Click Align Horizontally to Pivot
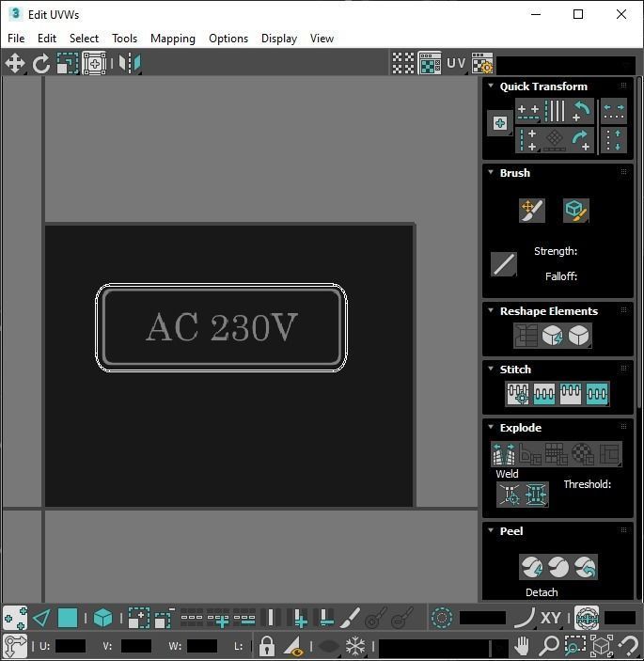This screenshot has width=644, height=661. 528,111
